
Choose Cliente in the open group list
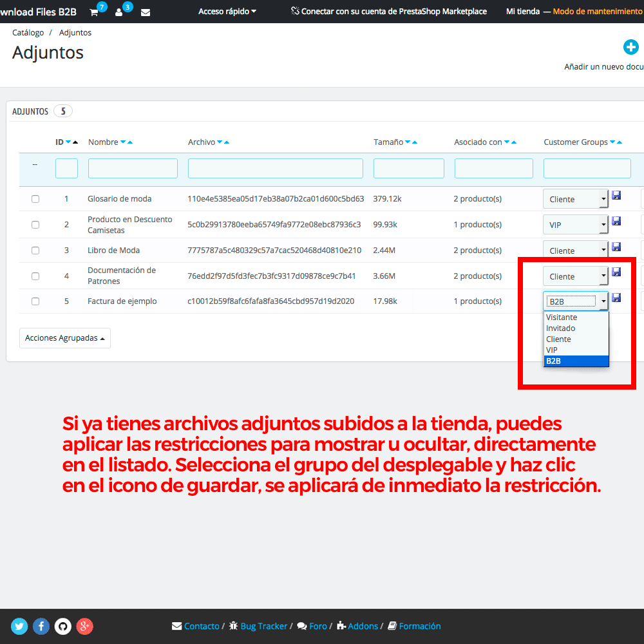[576, 339]
